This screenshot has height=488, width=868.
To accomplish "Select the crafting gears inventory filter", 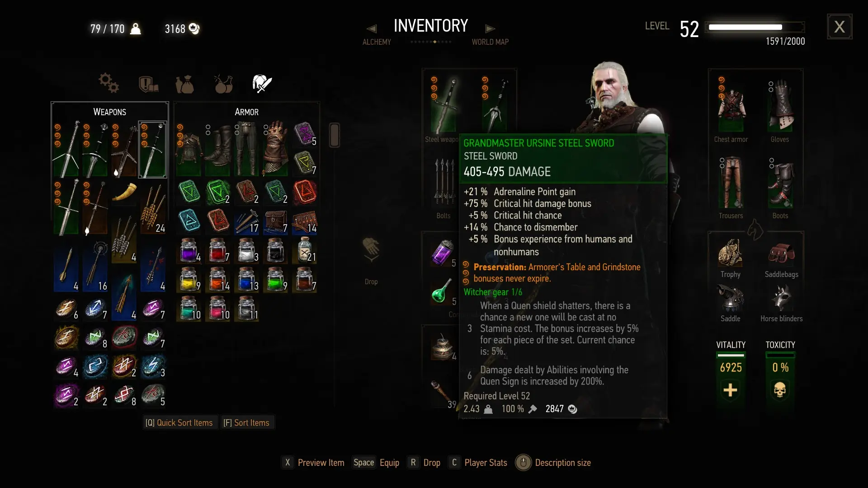I will coord(109,83).
